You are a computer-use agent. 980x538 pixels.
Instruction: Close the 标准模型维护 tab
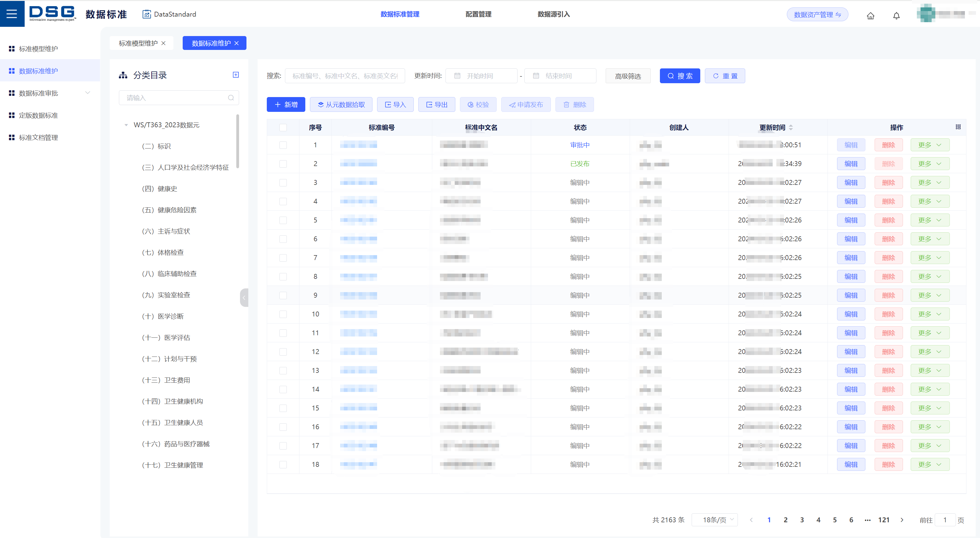pyautogui.click(x=164, y=43)
